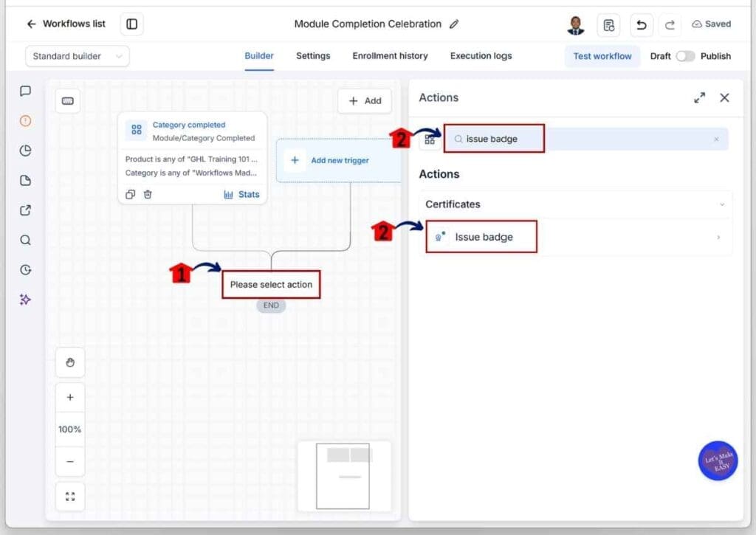Click the Test workflow button
The height and width of the screenshot is (535, 756).
[602, 56]
